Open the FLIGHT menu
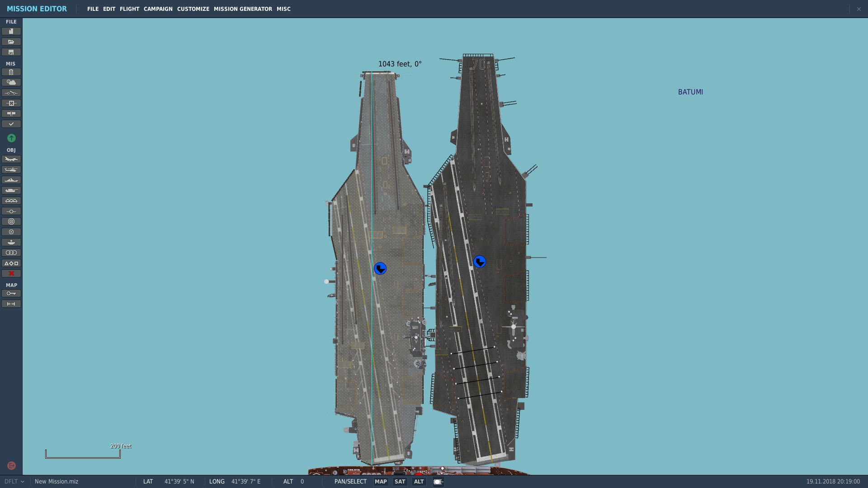868x488 pixels. [x=129, y=9]
